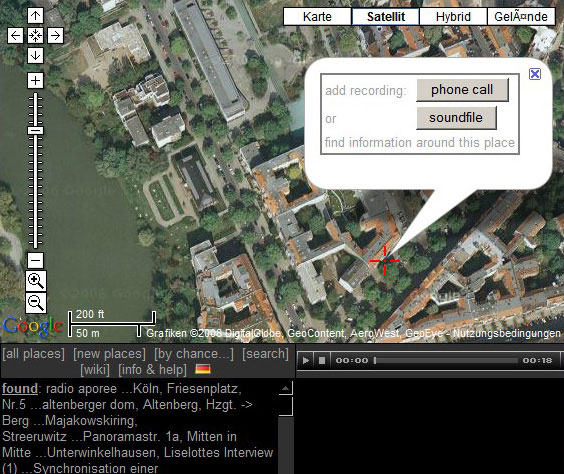Open the all places link

(33, 354)
